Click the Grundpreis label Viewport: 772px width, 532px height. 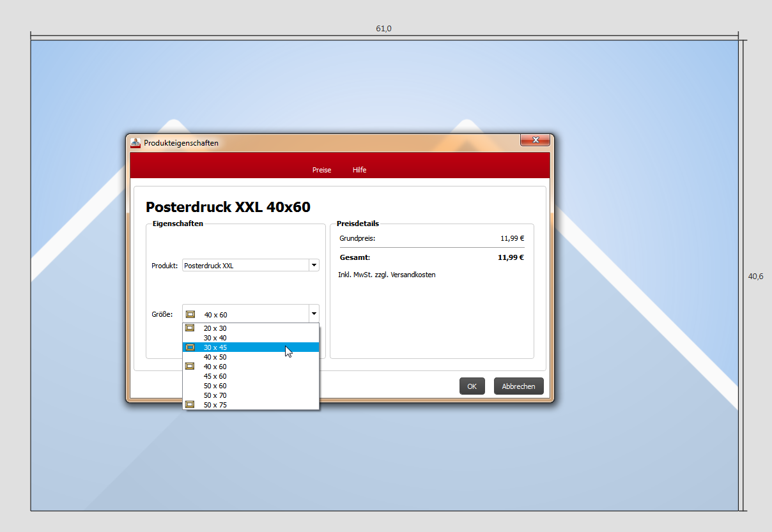coord(357,238)
